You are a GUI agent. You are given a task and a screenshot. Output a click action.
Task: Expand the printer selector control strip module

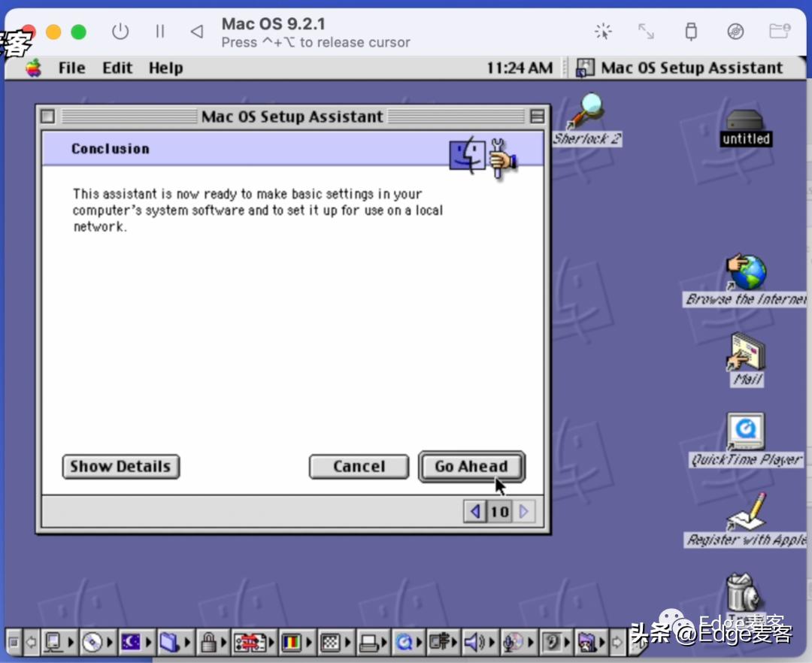(x=368, y=642)
